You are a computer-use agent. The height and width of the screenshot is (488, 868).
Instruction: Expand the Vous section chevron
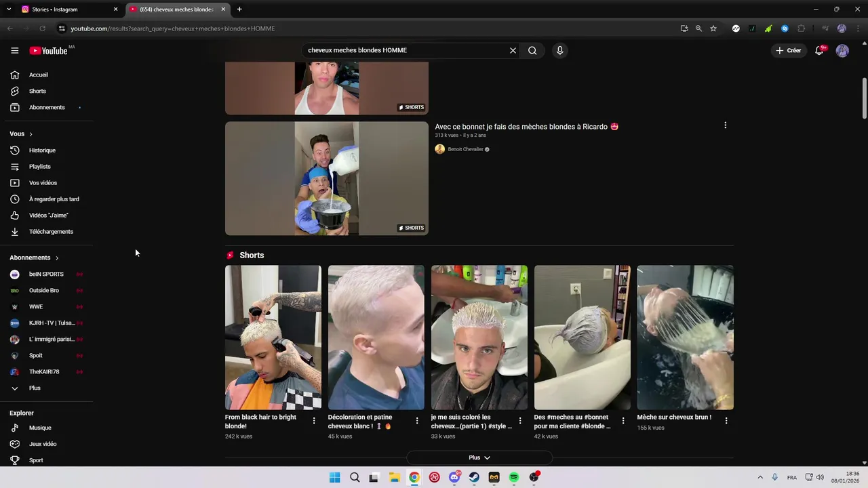[x=31, y=134]
